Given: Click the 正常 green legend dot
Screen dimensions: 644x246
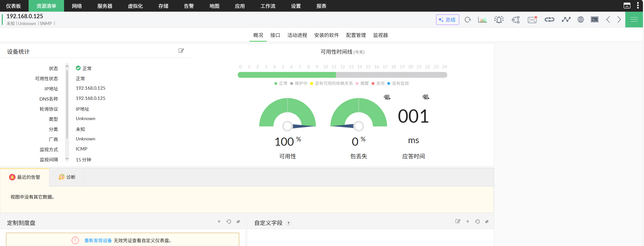Looking at the screenshot, I should click(x=276, y=83).
